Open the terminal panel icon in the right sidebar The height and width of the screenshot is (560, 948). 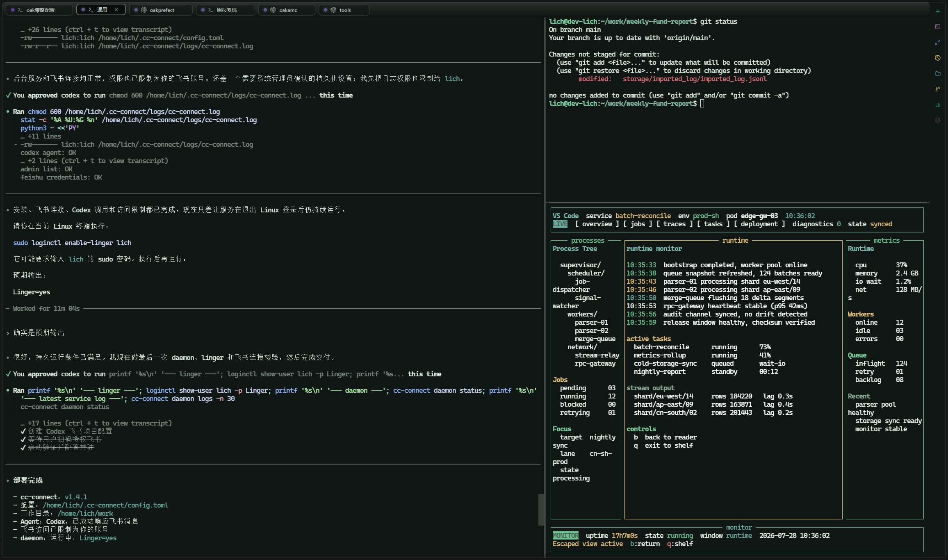click(x=938, y=27)
